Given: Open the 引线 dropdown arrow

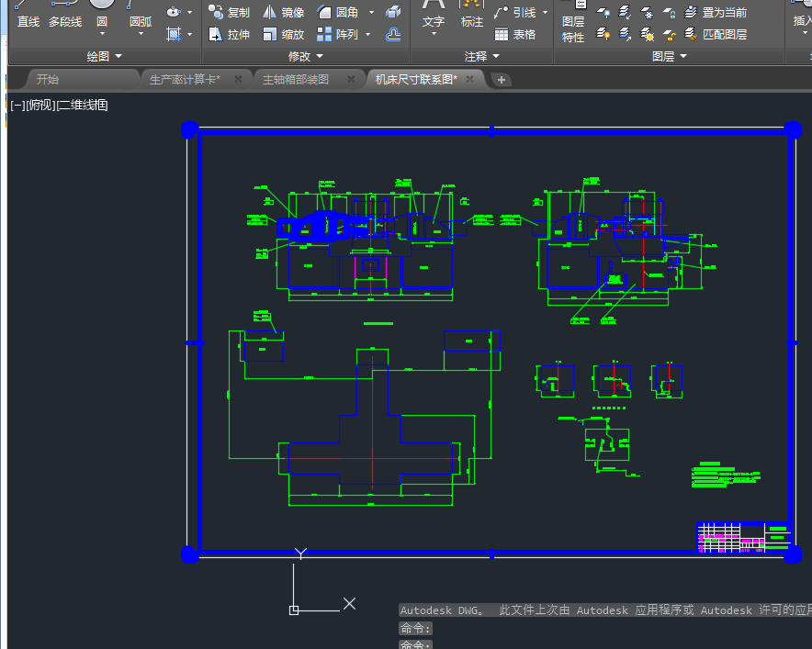Looking at the screenshot, I should 545,12.
